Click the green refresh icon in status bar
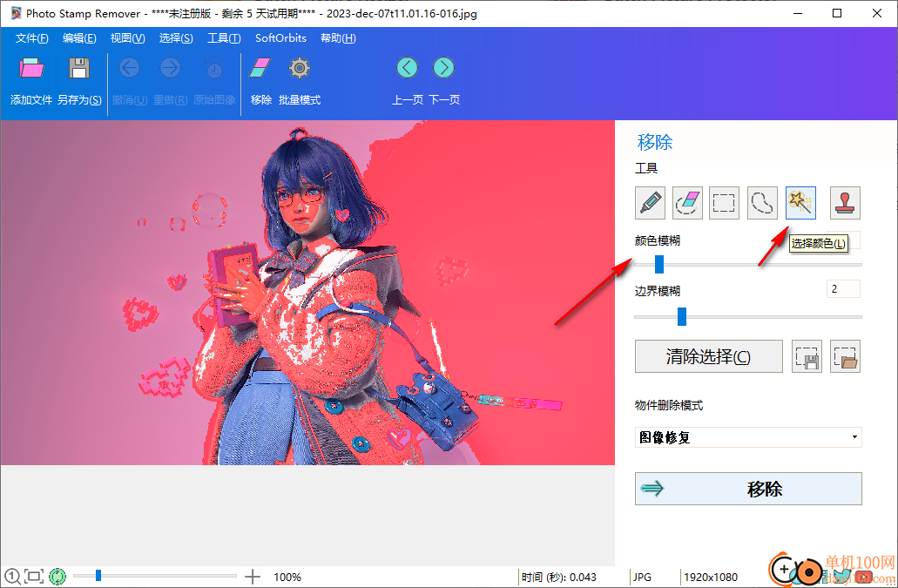The height and width of the screenshot is (588, 898). pyautogui.click(x=57, y=576)
